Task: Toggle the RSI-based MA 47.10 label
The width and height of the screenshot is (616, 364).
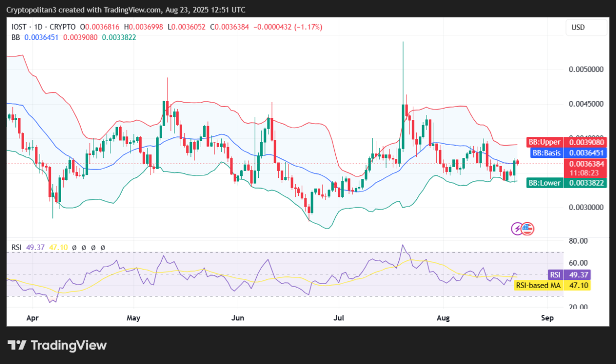Action: pyautogui.click(x=60, y=248)
